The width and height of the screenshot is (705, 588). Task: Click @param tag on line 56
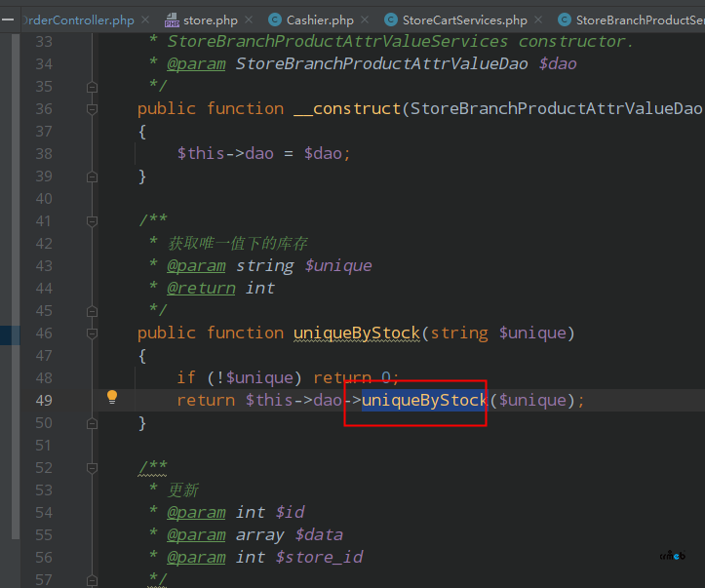(196, 558)
